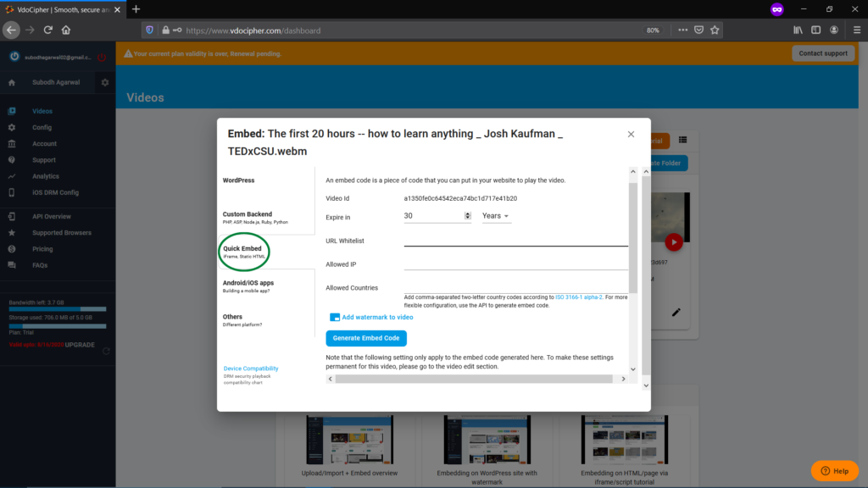Screen dimensions: 868x488
Task: Click the Contact support button
Action: tap(822, 53)
